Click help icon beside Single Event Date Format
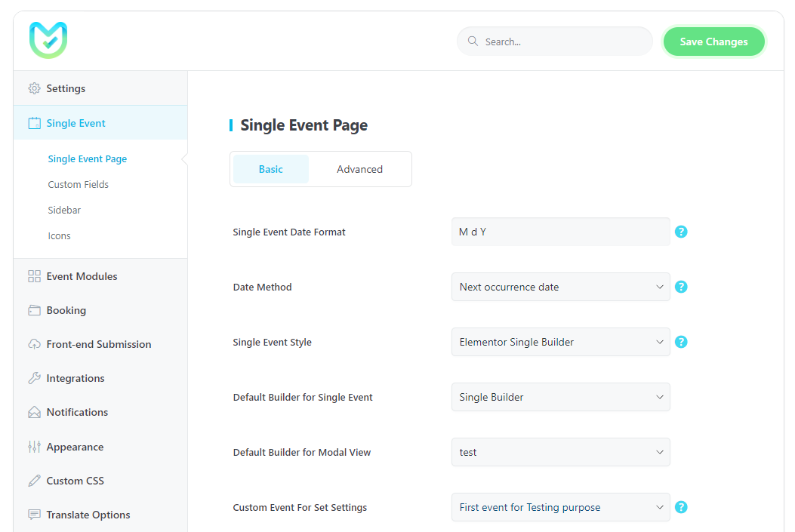The height and width of the screenshot is (532, 795). 681,232
